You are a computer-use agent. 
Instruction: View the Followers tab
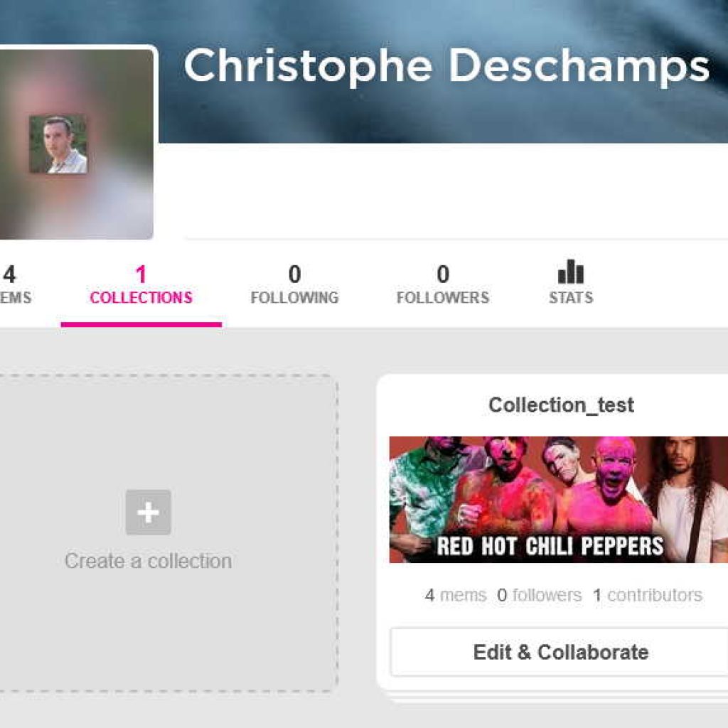point(443,285)
